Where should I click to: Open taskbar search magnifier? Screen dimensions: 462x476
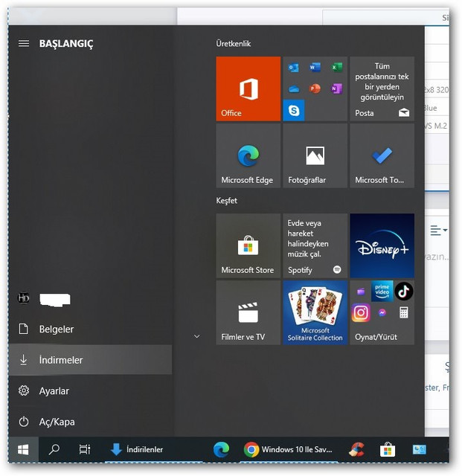pyautogui.click(x=54, y=449)
